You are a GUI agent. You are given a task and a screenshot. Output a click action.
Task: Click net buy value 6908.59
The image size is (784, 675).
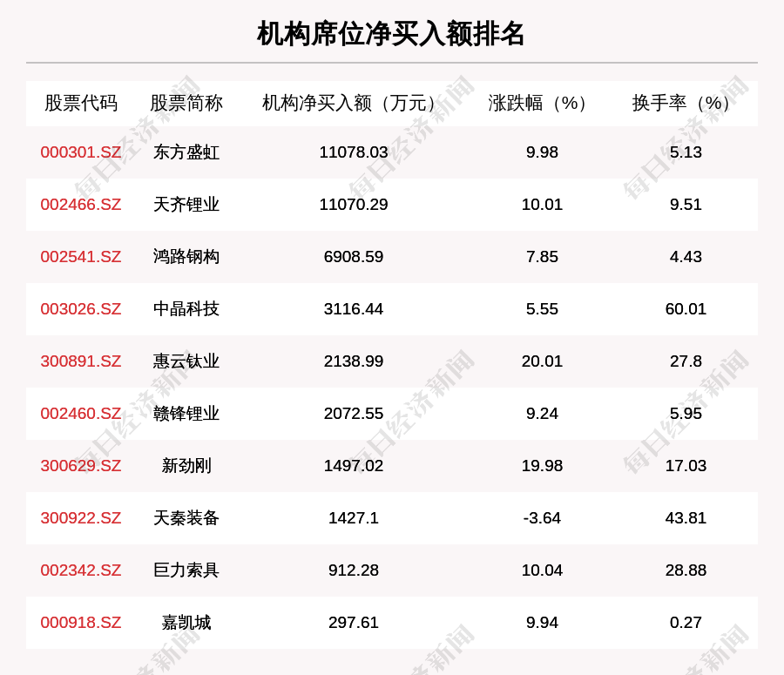click(354, 256)
